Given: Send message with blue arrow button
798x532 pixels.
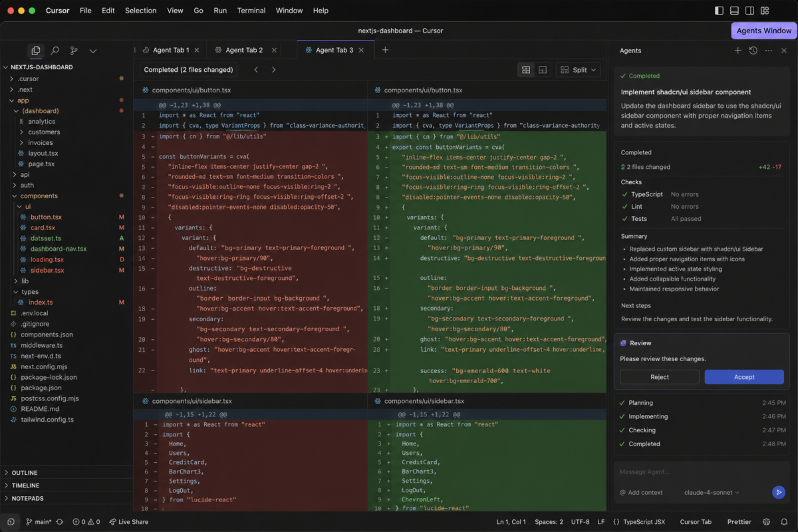Looking at the screenshot, I should click(778, 493).
